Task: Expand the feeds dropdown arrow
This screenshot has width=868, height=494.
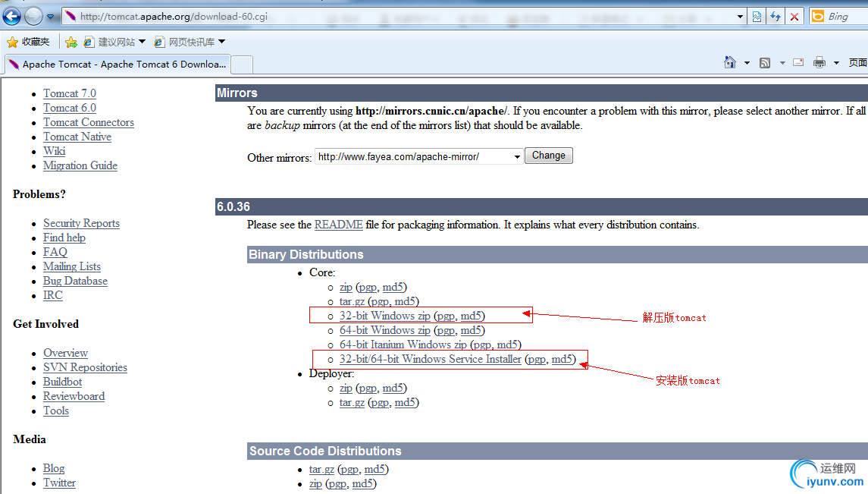Action: click(782, 63)
